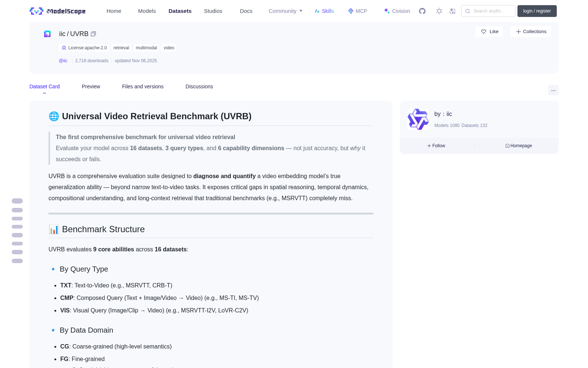Follow the iic organization

click(x=436, y=146)
